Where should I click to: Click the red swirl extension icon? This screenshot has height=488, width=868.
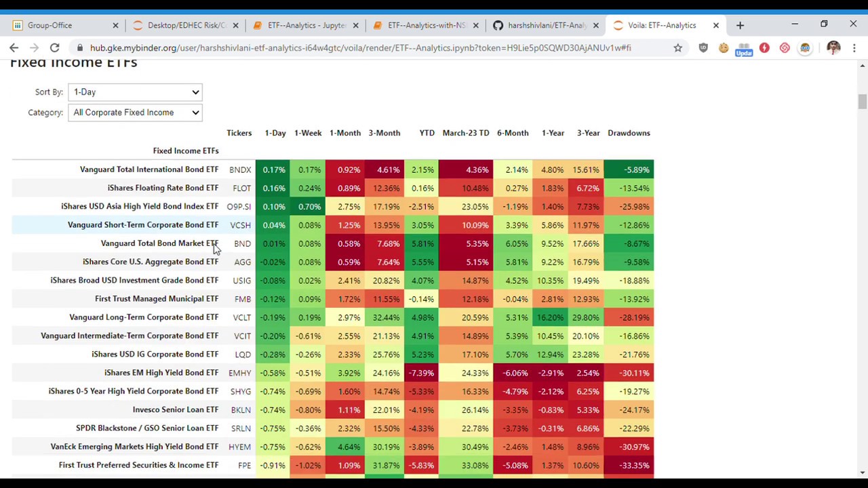785,47
